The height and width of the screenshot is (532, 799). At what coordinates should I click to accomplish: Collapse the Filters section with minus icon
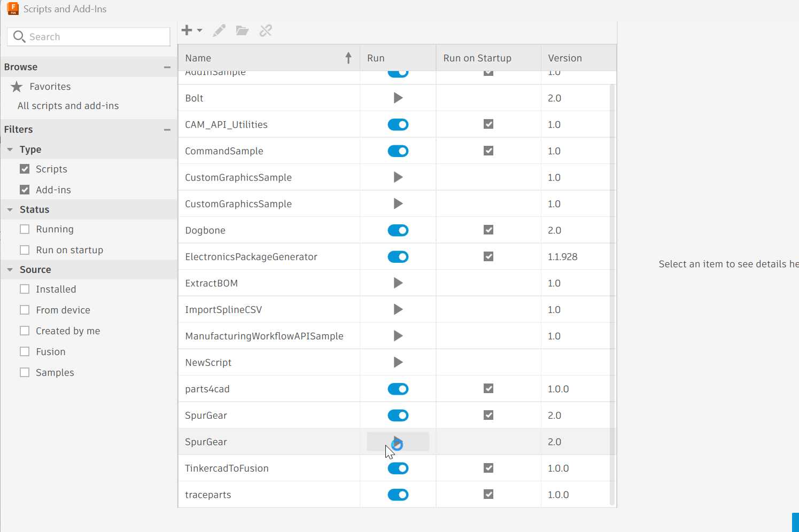click(x=167, y=130)
